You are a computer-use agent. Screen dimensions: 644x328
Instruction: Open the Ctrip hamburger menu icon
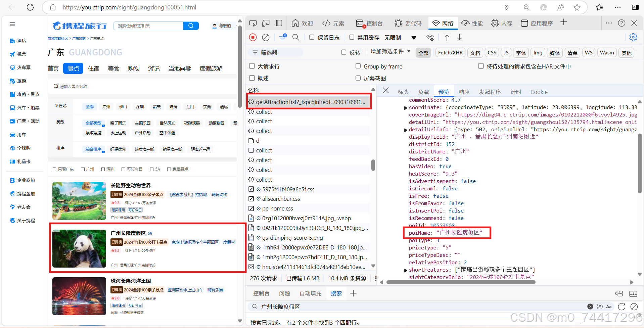(12, 24)
